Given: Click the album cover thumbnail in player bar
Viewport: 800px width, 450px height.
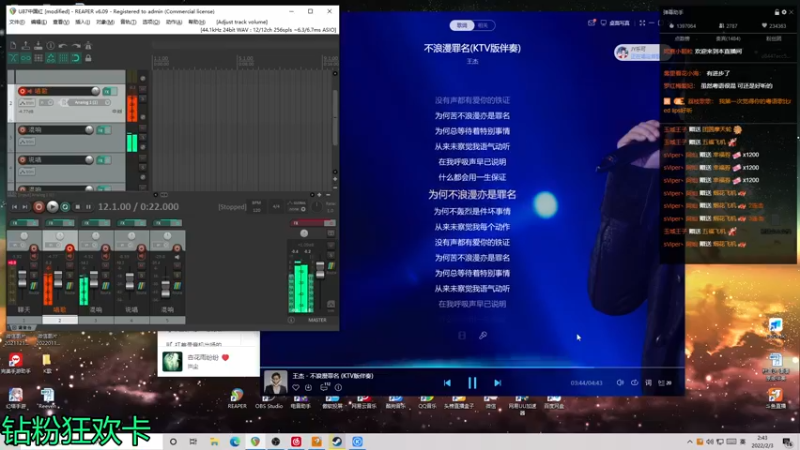Looking at the screenshot, I should tap(276, 382).
